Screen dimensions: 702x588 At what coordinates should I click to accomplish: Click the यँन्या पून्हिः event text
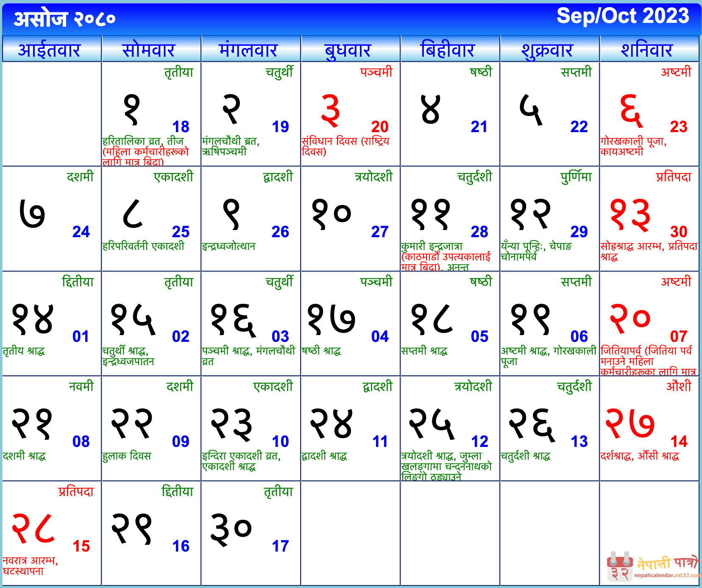536,251
